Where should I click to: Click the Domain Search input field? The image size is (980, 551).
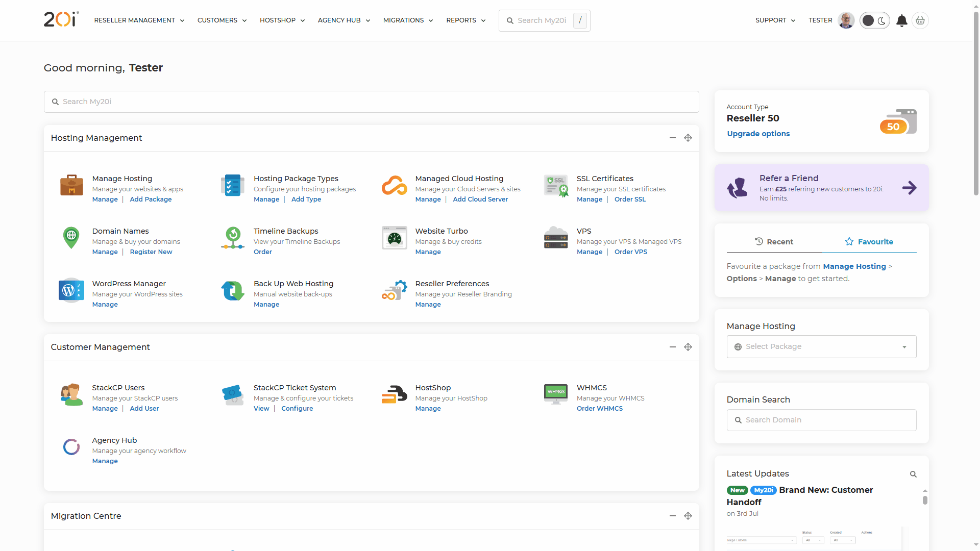(x=821, y=419)
